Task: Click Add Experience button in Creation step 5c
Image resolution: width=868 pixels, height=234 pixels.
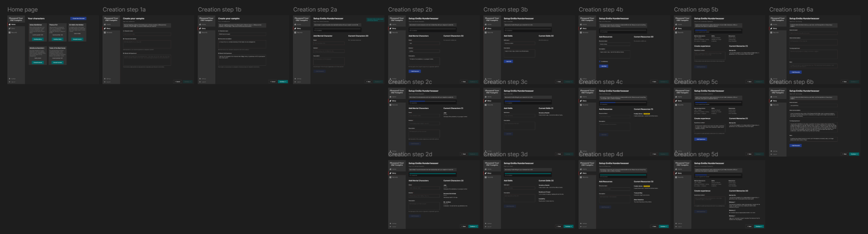Action: click(x=701, y=139)
